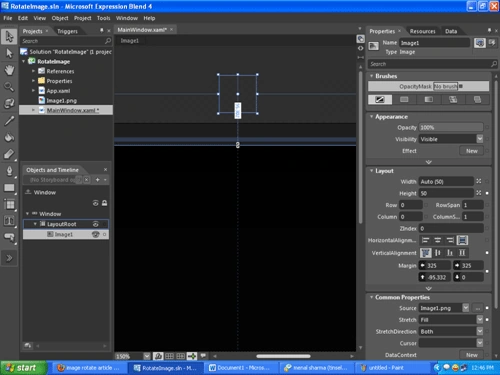Collapse the LayoutRoot tree node

tap(35, 224)
